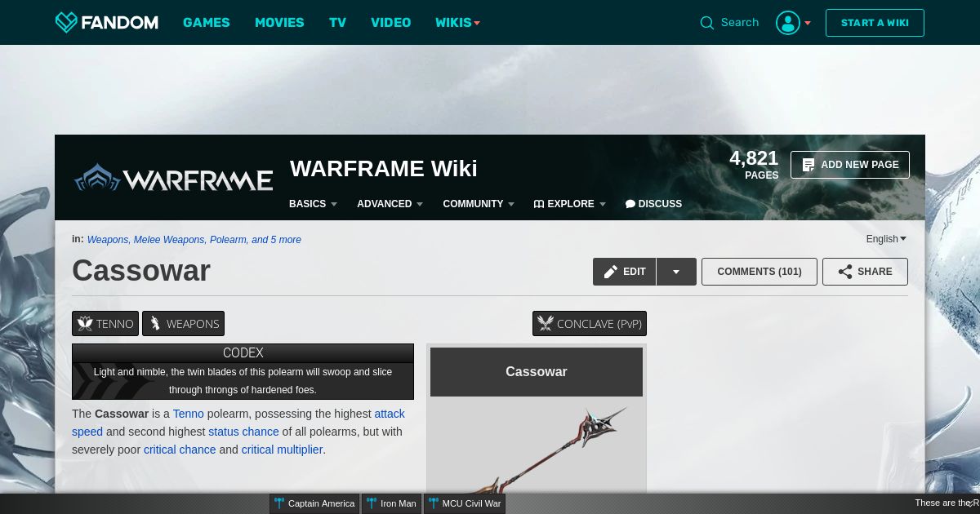Click the Start a Wiki button
Screen dimensions: 980x514
click(x=875, y=23)
